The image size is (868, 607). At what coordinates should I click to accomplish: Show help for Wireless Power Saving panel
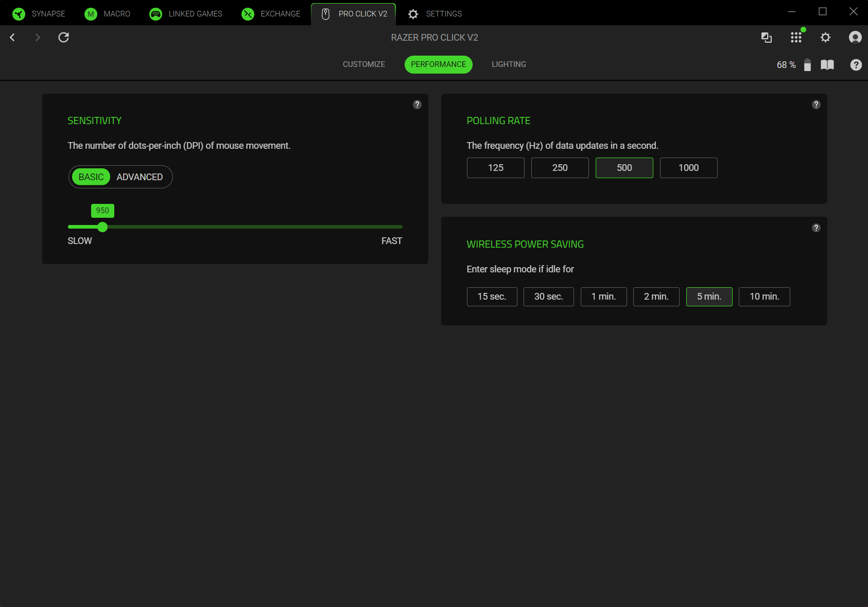pyautogui.click(x=816, y=228)
